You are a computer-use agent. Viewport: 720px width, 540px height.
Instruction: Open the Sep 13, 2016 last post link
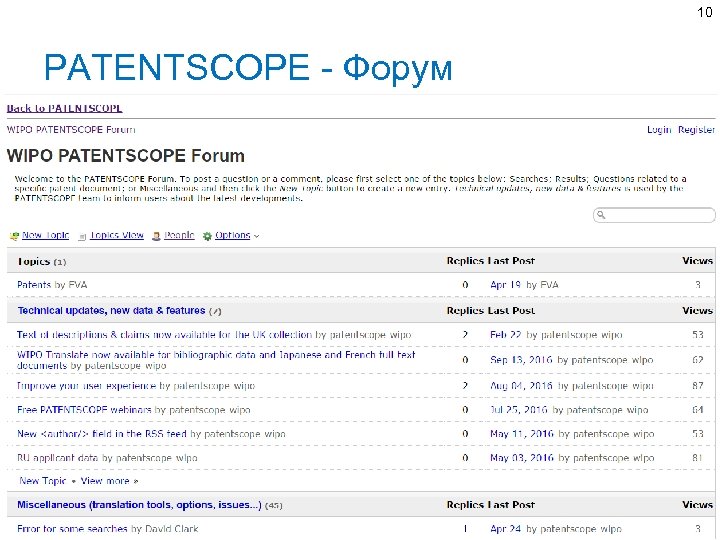(521, 360)
